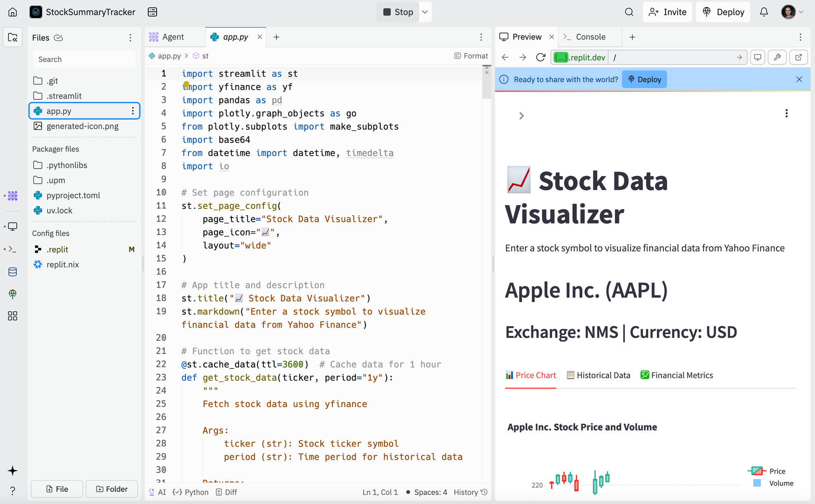Open the Database tool in left sidebar
The width and height of the screenshot is (815, 504).
13,272
